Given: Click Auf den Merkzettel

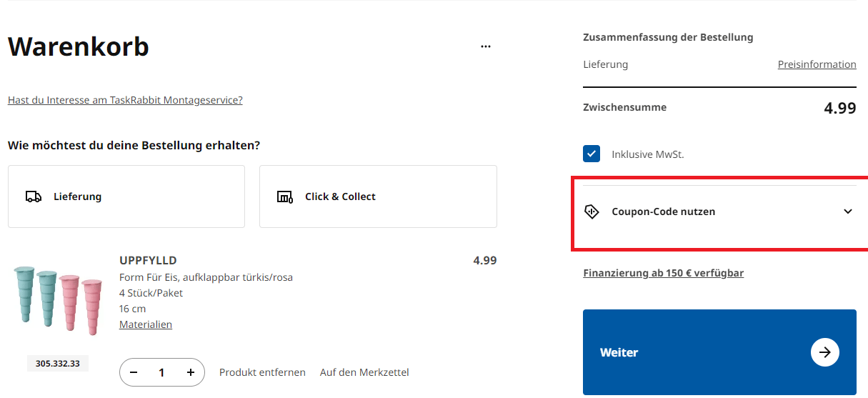Looking at the screenshot, I should (x=364, y=372).
